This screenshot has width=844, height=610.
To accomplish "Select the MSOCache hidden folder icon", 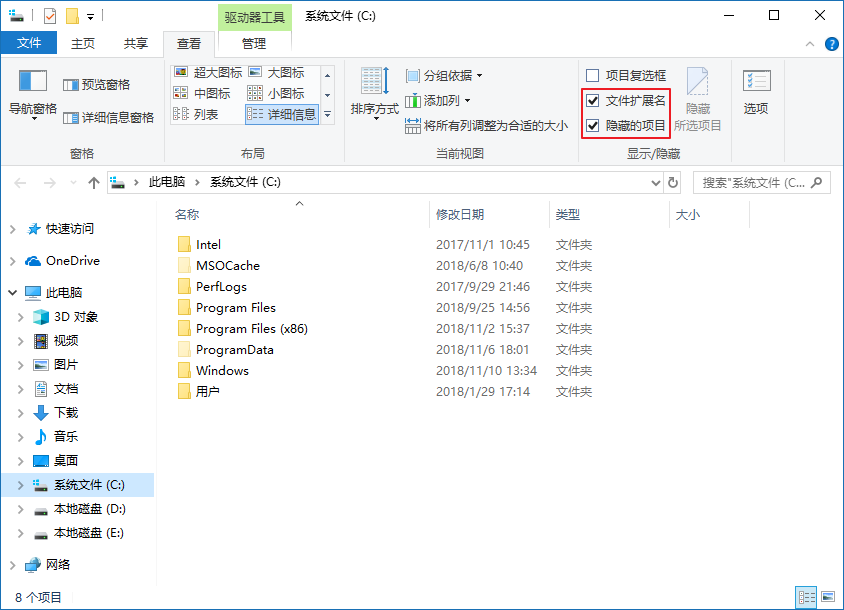I will click(x=184, y=265).
